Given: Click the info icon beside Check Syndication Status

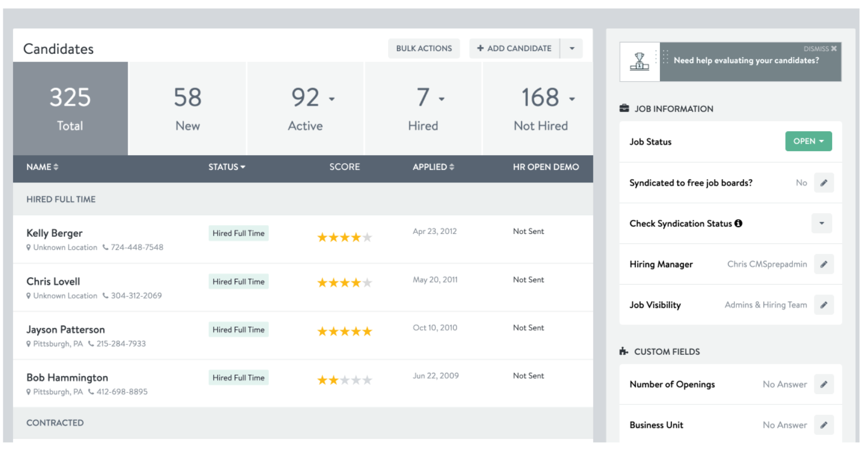Looking at the screenshot, I should click(x=738, y=224).
